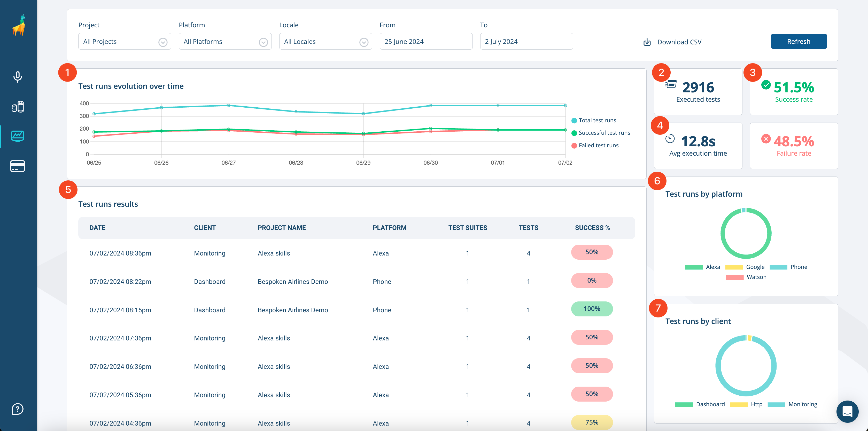Click the From date field 25 June 2024
The image size is (868, 431).
tap(426, 41)
